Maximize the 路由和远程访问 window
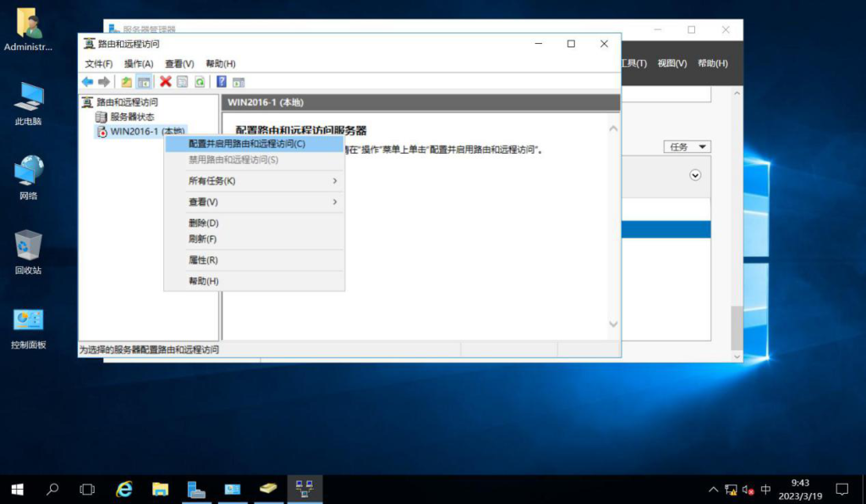866x504 pixels. point(571,44)
